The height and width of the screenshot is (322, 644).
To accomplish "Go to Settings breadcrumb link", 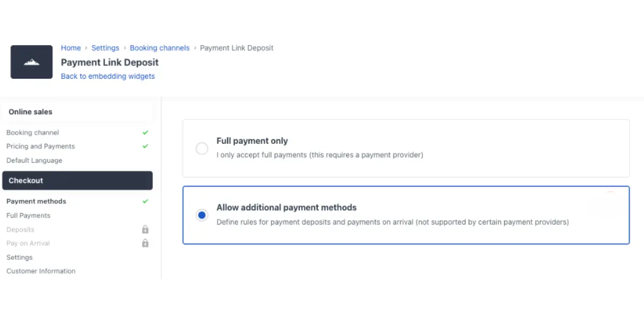I will point(105,48).
